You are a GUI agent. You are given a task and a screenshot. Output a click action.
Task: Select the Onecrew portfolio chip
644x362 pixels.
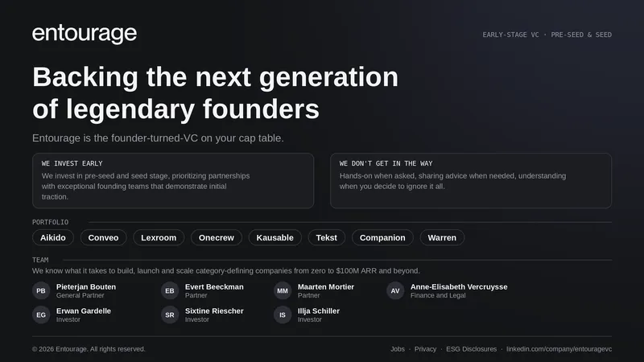point(217,237)
